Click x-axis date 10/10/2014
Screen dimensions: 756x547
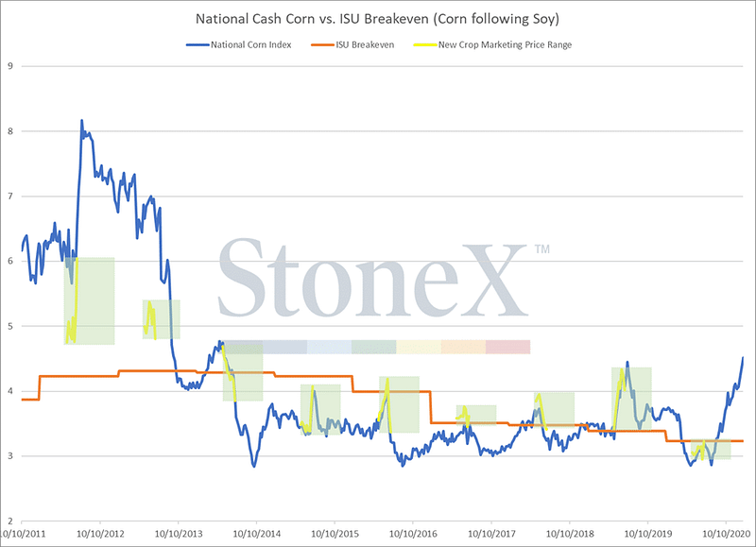click(256, 534)
